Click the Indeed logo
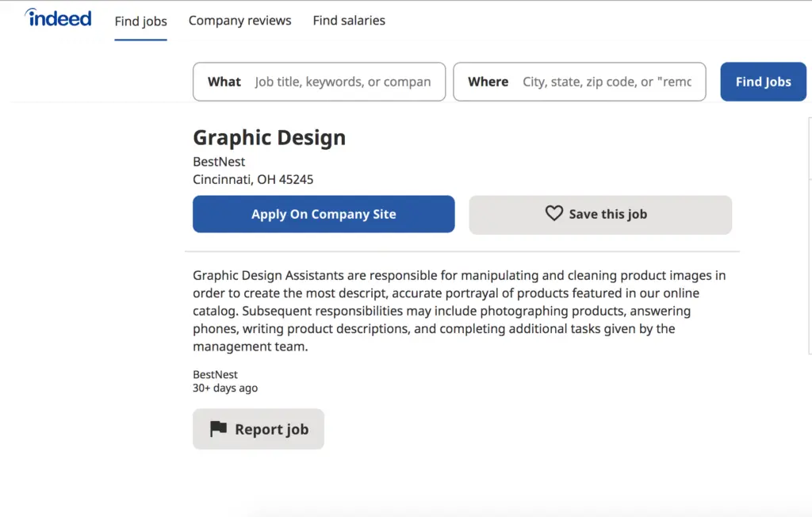This screenshot has width=812, height=517. (58, 18)
